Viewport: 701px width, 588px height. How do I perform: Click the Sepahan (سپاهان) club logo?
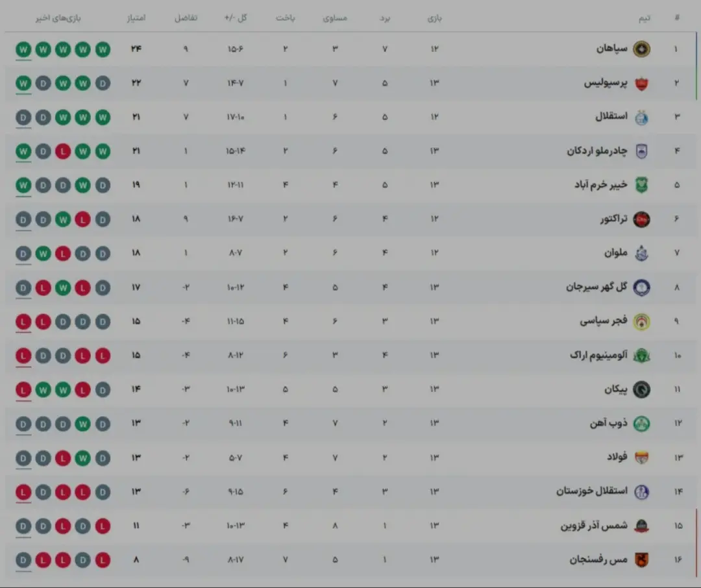point(641,49)
